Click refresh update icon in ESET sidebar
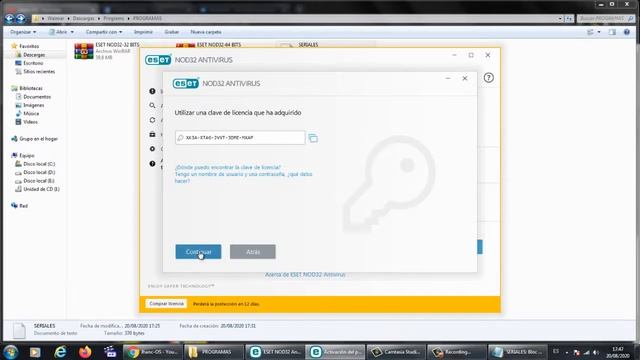 [x=152, y=120]
